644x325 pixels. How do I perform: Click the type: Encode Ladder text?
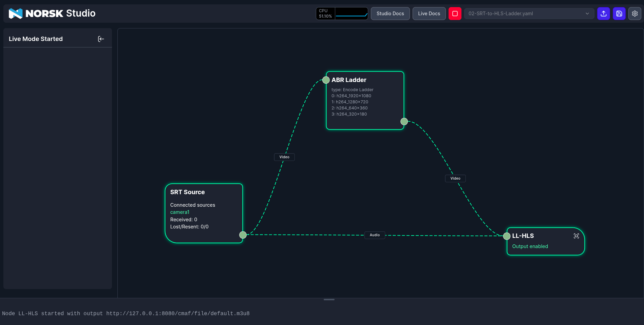click(x=352, y=90)
